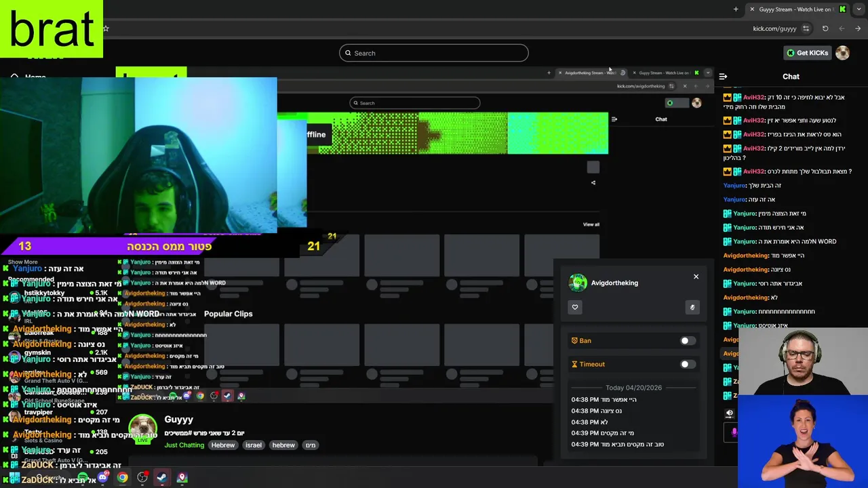Click the inner stream's Search field
This screenshot has width=868, height=488.
click(415, 103)
